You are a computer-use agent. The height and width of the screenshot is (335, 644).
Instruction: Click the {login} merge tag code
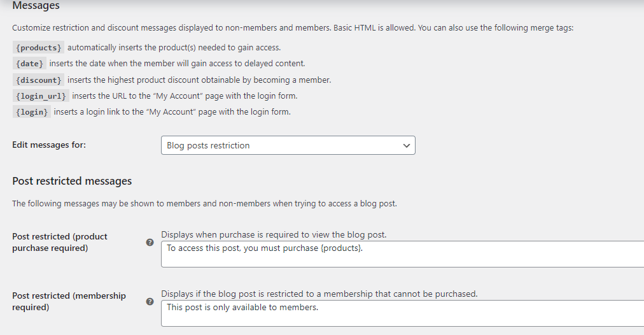(x=32, y=112)
